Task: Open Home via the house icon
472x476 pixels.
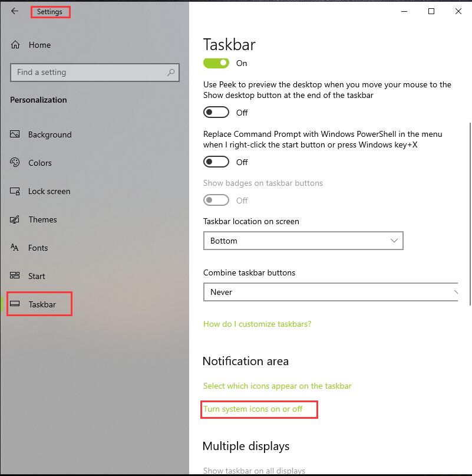Action: click(15, 45)
